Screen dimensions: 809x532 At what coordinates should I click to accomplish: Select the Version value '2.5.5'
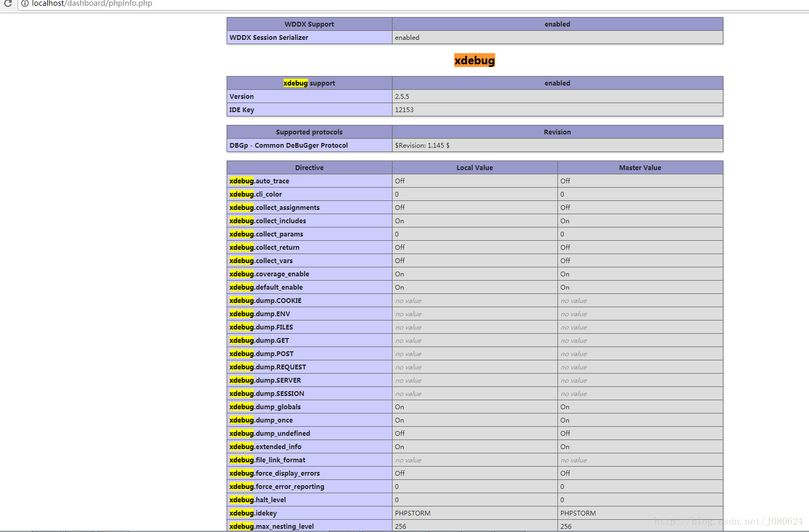click(x=402, y=96)
